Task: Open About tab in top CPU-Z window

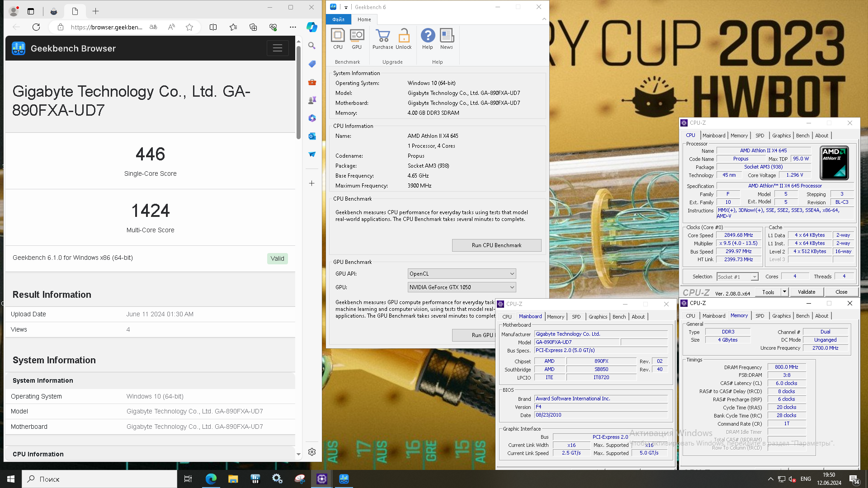Action: [x=822, y=136]
